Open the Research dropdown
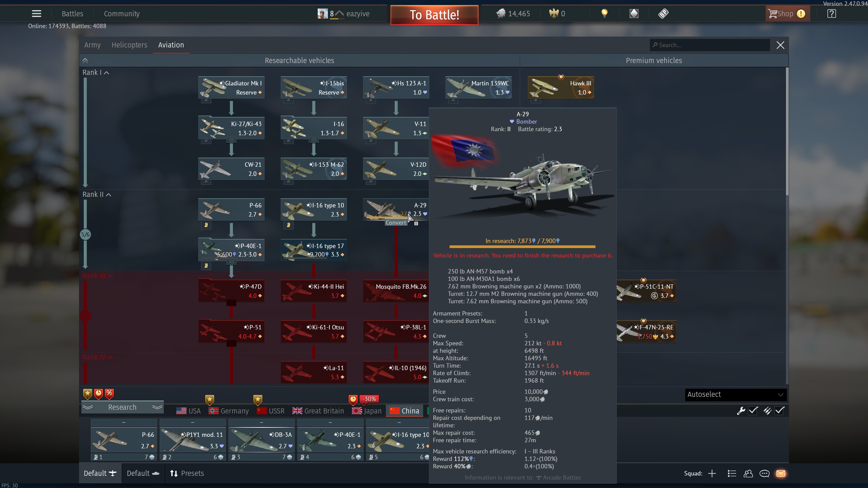The height and width of the screenshot is (488, 868). click(x=122, y=407)
